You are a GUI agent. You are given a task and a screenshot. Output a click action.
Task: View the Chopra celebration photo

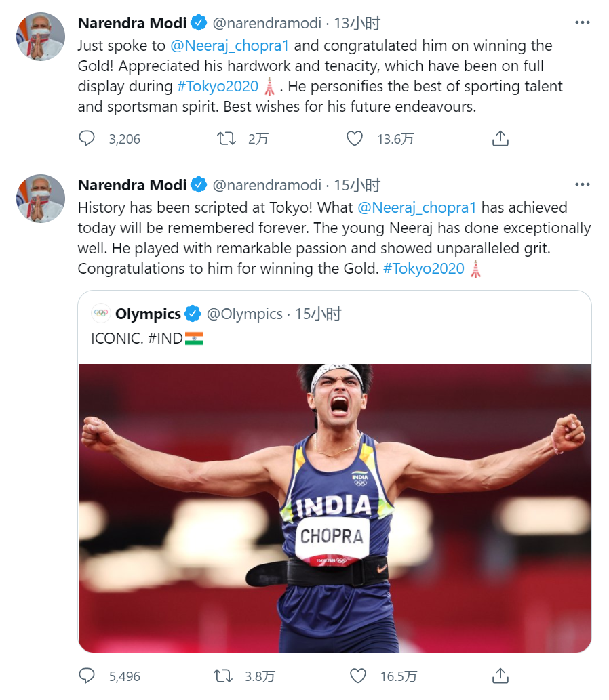pos(335,508)
